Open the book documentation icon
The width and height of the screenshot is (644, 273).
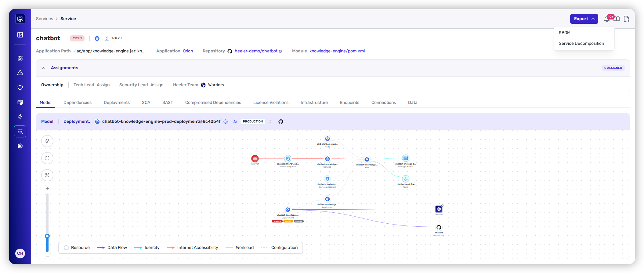617,19
